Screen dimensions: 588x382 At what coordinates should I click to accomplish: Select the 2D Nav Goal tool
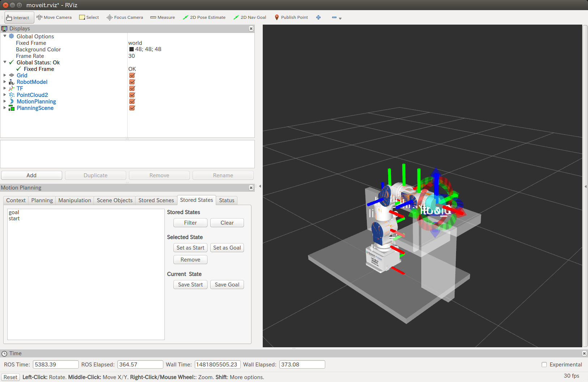click(x=250, y=17)
